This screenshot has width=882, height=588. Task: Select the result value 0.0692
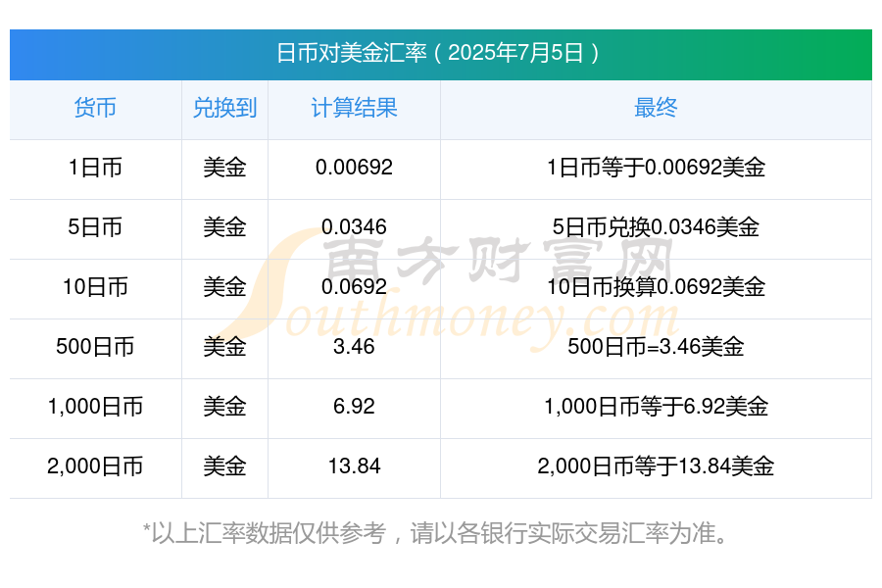coord(354,287)
